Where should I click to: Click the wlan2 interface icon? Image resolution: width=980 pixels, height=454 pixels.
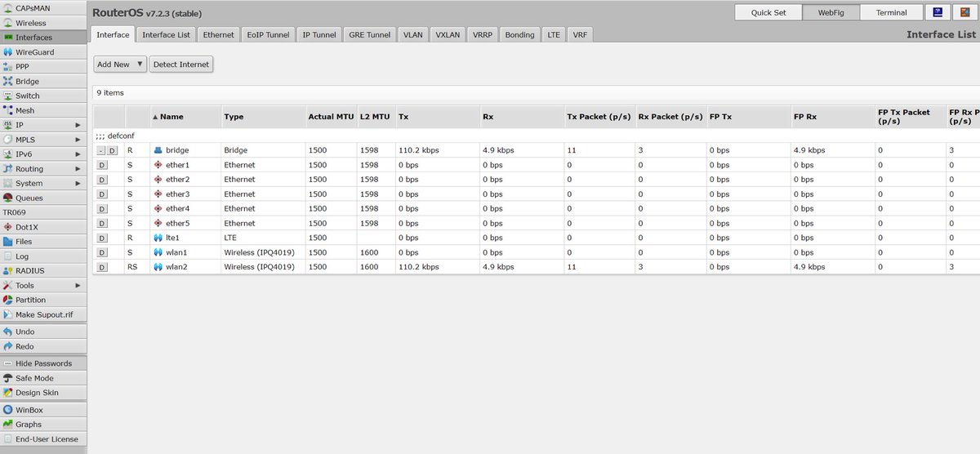coord(158,267)
